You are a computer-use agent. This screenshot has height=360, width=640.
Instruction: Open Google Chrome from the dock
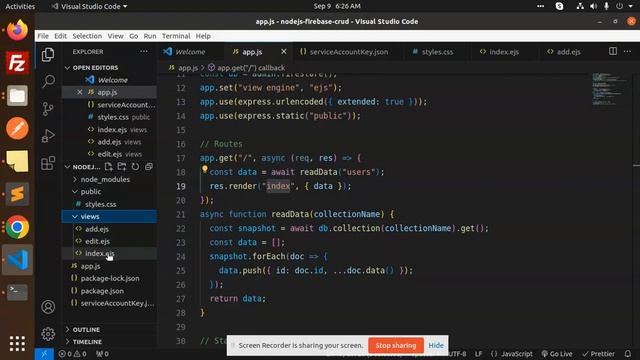tap(17, 227)
